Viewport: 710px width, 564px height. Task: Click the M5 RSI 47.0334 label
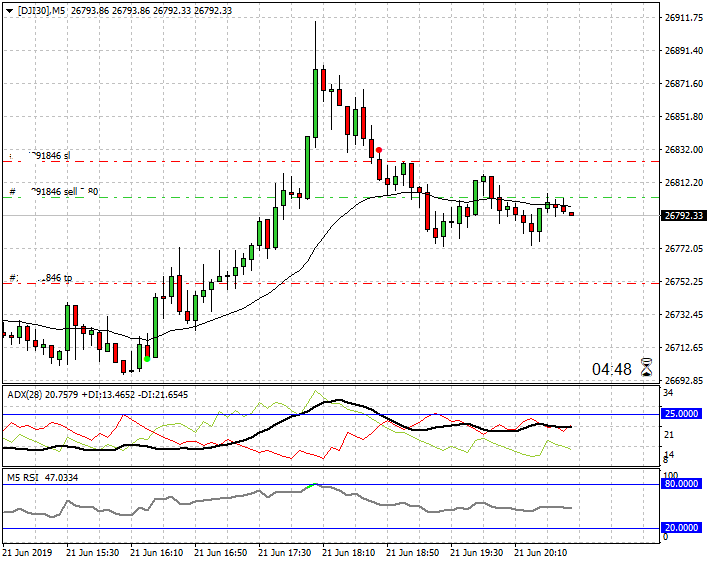pos(43,478)
